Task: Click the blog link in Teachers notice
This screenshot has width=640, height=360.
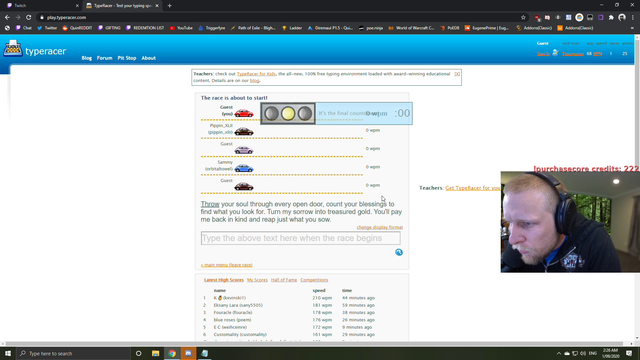Action: [254, 80]
